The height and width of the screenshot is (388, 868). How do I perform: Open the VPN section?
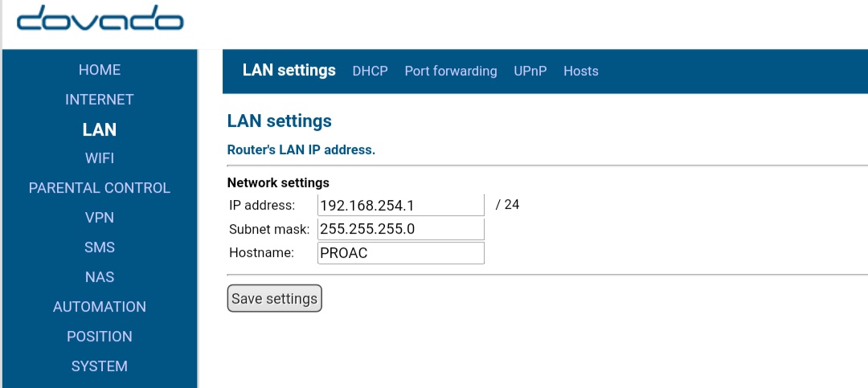pos(100,218)
